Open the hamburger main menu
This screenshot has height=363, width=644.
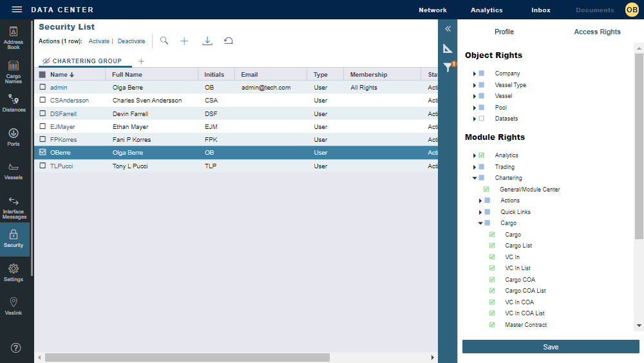(x=17, y=10)
